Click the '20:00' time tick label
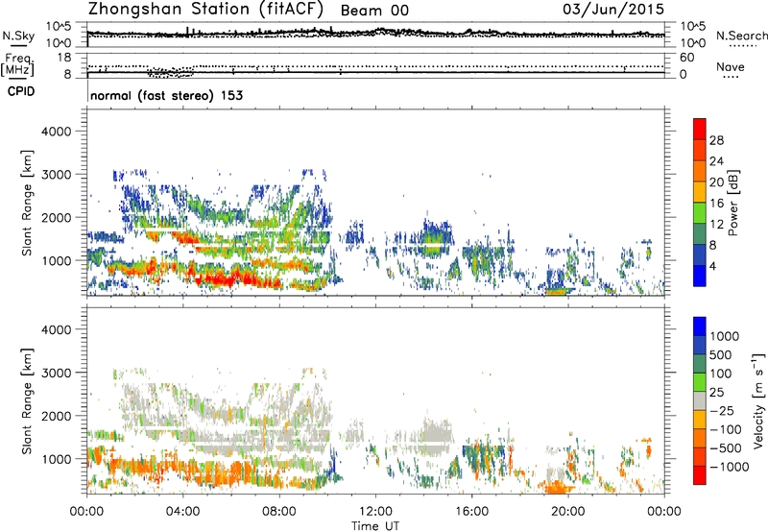Image resolution: width=768 pixels, height=532 pixels. pos(568,512)
